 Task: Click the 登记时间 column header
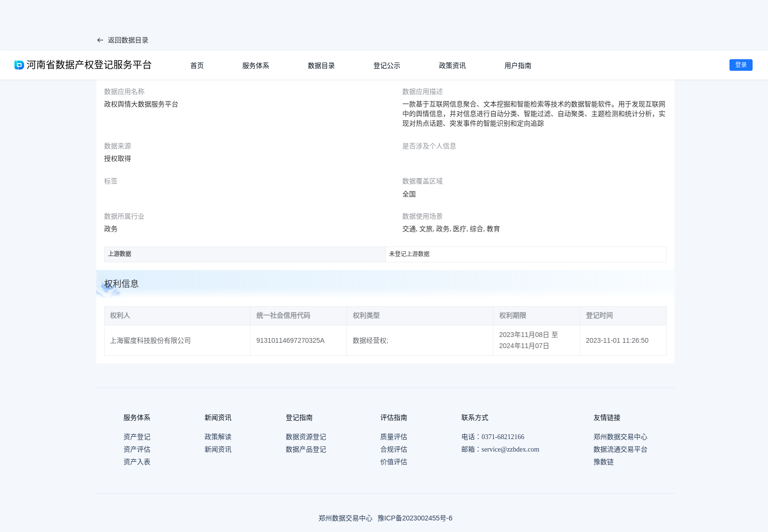pos(623,316)
